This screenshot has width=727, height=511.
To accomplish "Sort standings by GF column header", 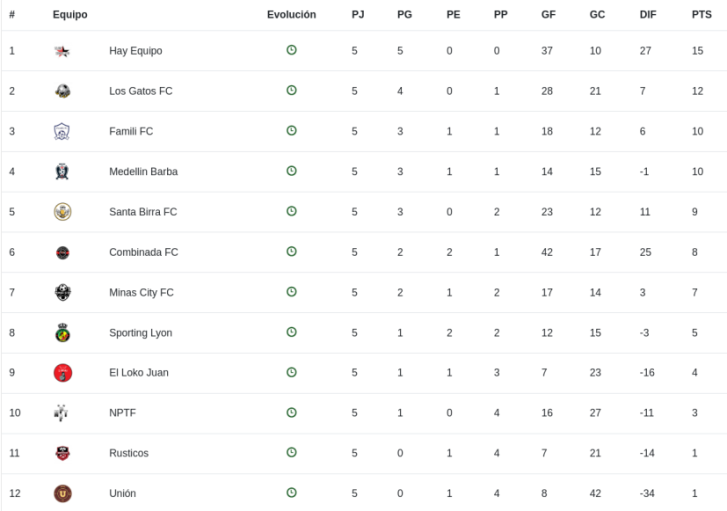I will pyautogui.click(x=548, y=15).
